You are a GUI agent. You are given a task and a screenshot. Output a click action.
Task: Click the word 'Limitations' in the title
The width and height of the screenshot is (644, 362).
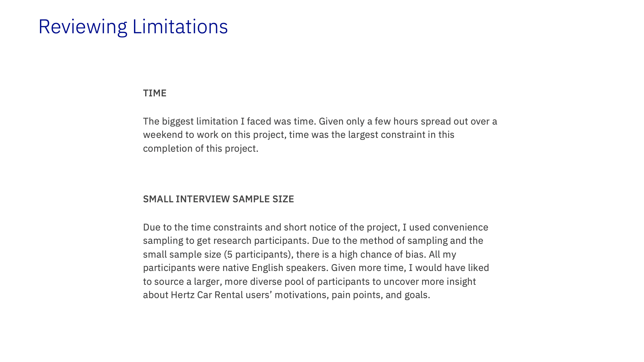(180, 27)
